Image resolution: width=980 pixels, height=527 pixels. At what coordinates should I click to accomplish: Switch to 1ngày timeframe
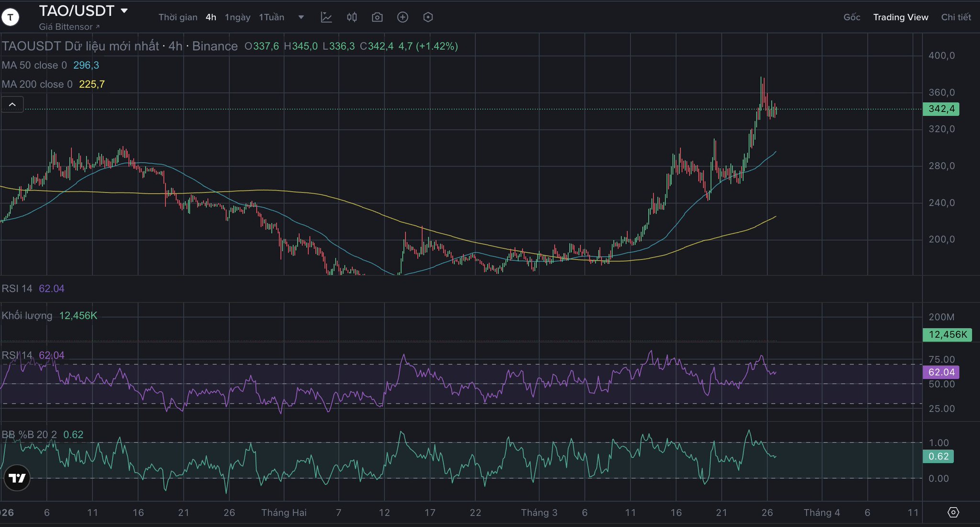(x=237, y=17)
